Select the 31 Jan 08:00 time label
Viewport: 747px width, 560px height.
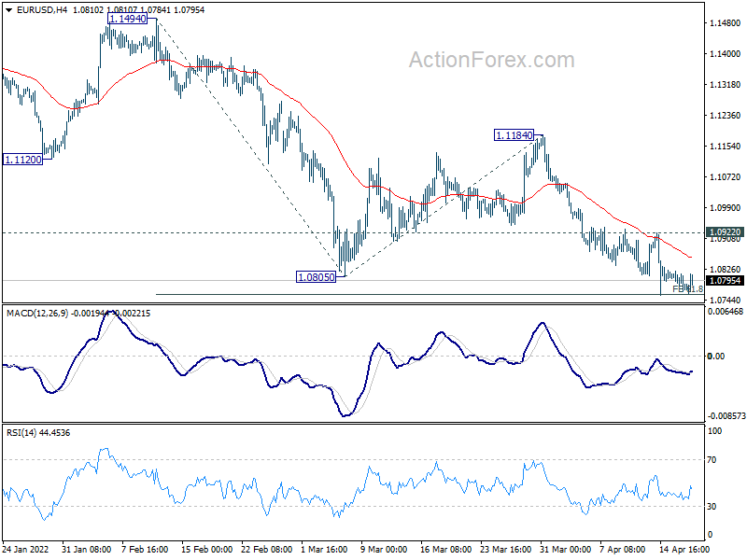coord(86,550)
